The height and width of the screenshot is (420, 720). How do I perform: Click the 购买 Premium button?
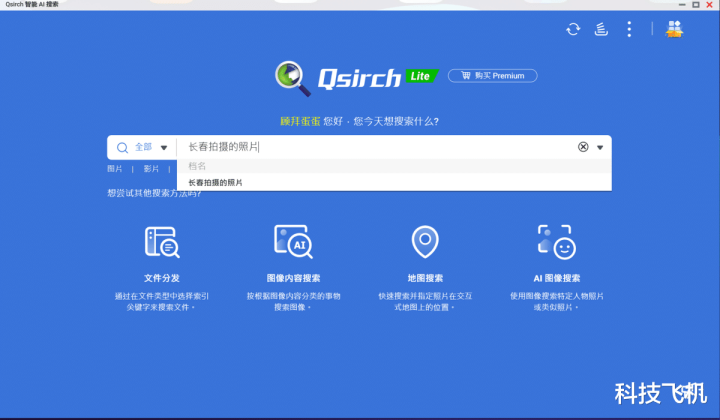click(492, 76)
